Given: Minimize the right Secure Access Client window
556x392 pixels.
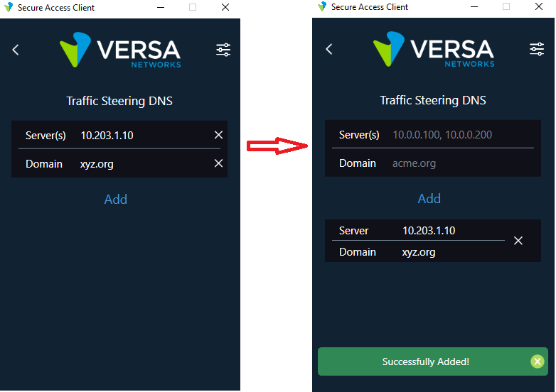Looking at the screenshot, I should point(474,6).
